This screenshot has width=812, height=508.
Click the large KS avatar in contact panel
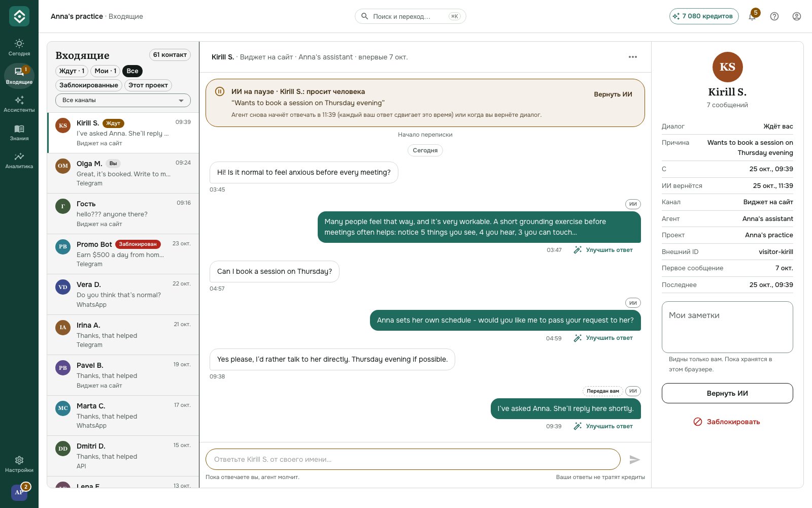727,67
